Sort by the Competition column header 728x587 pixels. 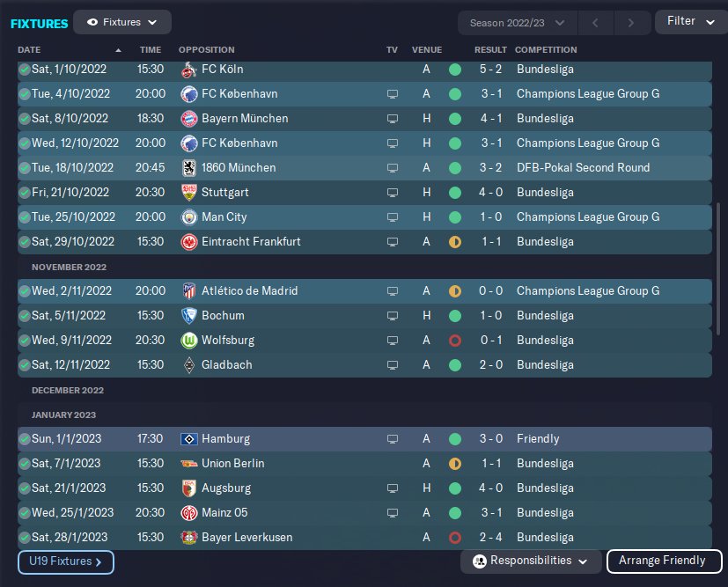[546, 49]
